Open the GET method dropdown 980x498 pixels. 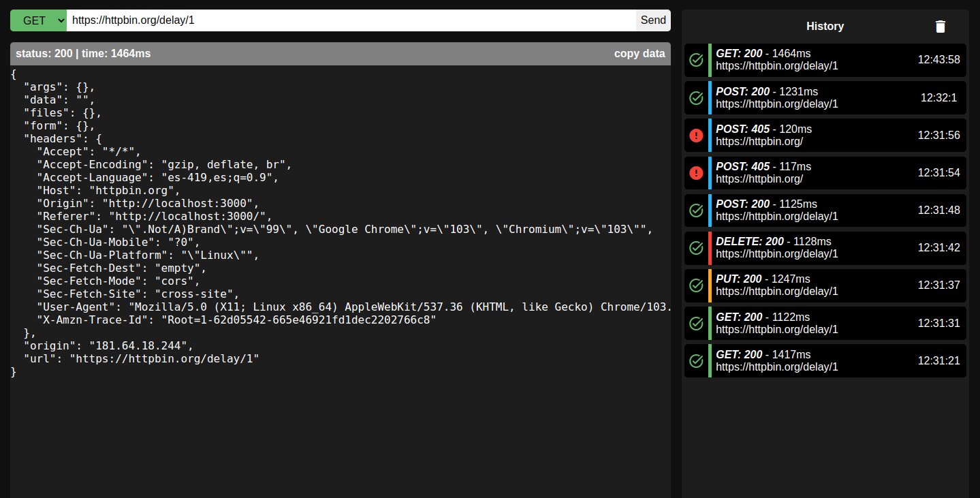pyautogui.click(x=38, y=20)
